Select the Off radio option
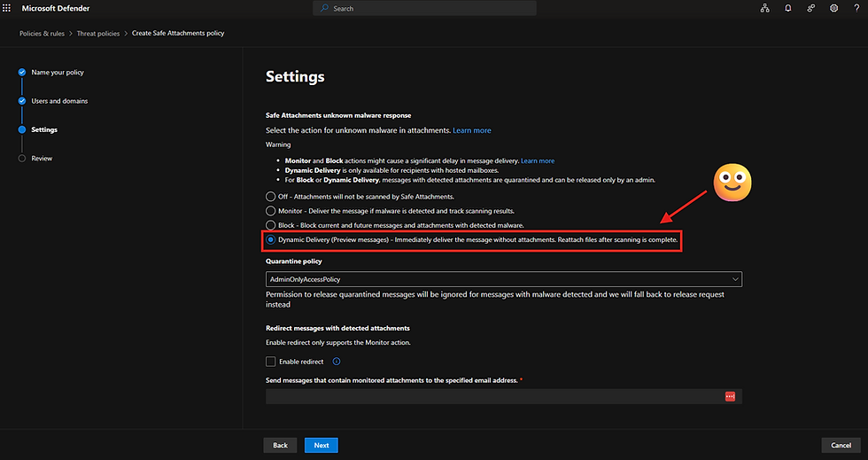This screenshot has height=460, width=868. click(271, 196)
